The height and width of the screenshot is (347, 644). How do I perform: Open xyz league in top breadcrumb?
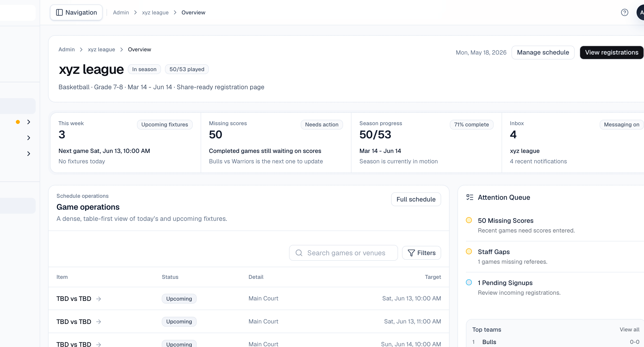click(x=155, y=12)
